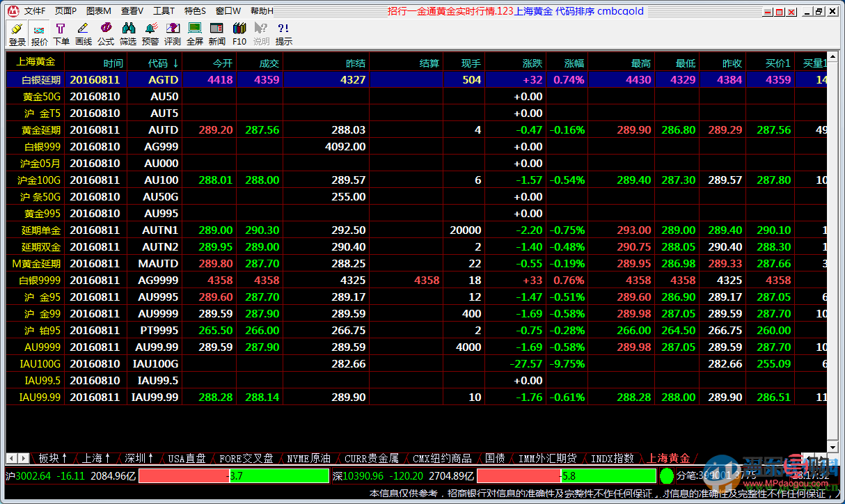Screen dimensions: 845x504
Task: Expand the 板块 tab list
Action: point(53,458)
